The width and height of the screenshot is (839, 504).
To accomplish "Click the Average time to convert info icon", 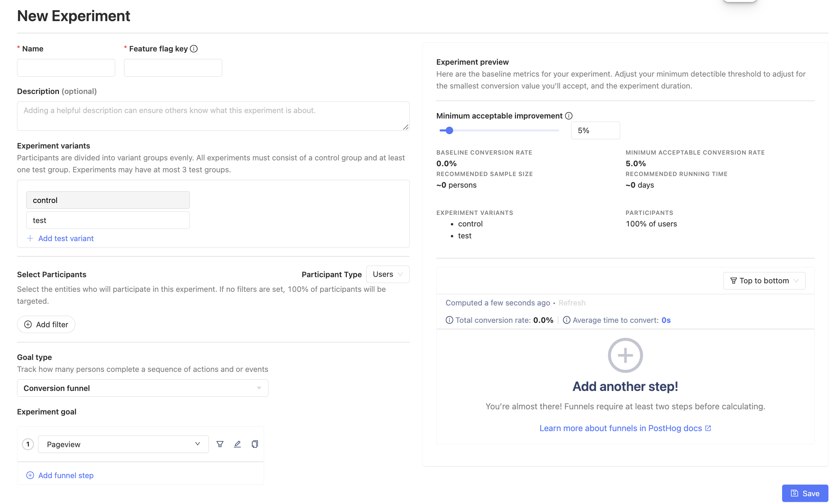I will click(x=566, y=320).
